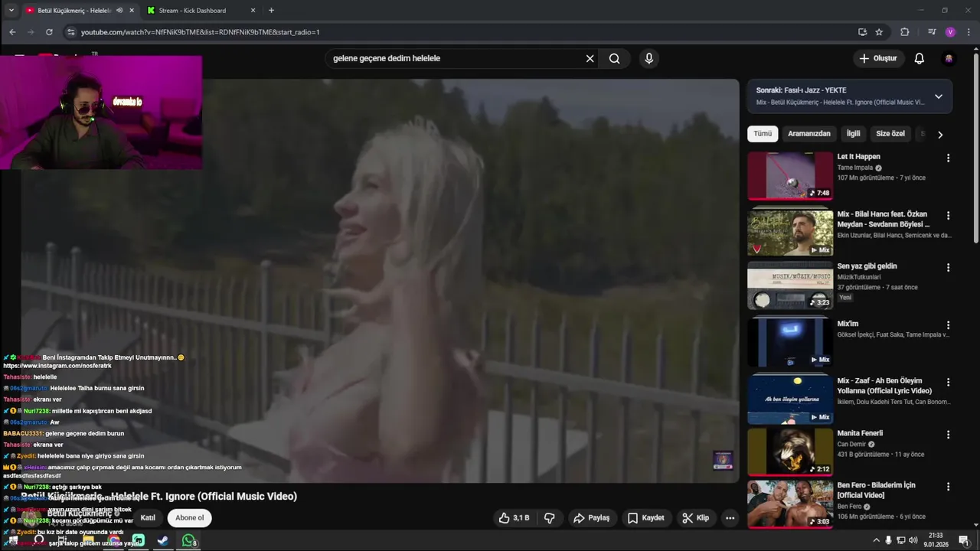Viewport: 980px width, 551px height.
Task: Click the Oluştur create button
Action: pos(878,58)
